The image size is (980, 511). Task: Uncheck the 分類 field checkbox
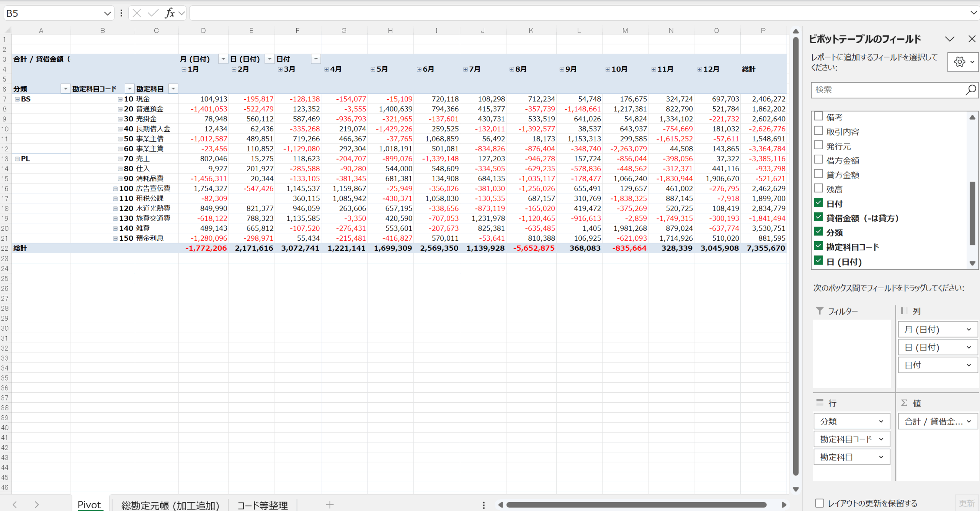click(x=818, y=232)
